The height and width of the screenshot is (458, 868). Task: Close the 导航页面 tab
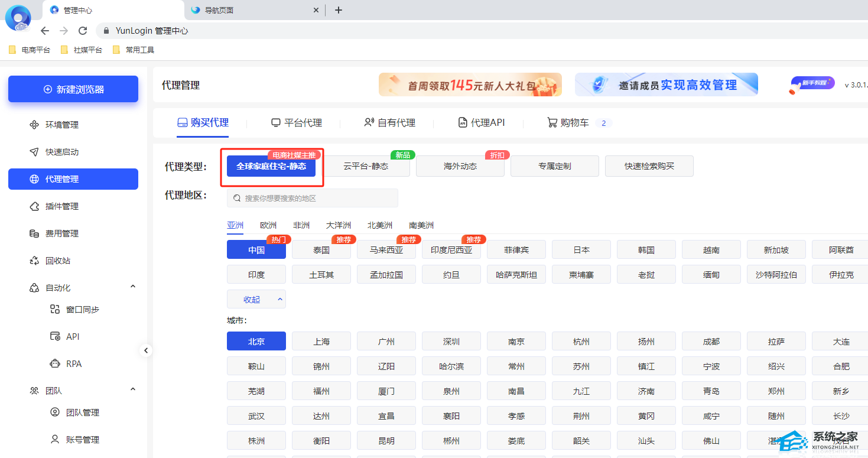click(316, 10)
